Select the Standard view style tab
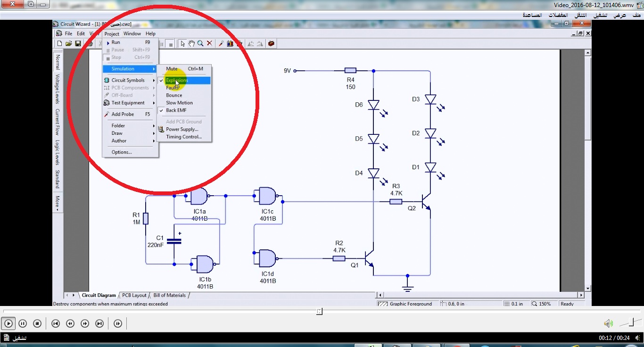The height and width of the screenshot is (347, 644). point(58,179)
